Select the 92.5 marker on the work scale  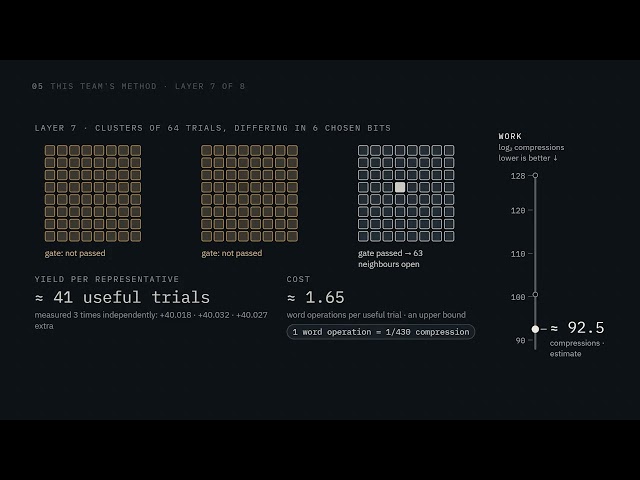[x=536, y=329]
